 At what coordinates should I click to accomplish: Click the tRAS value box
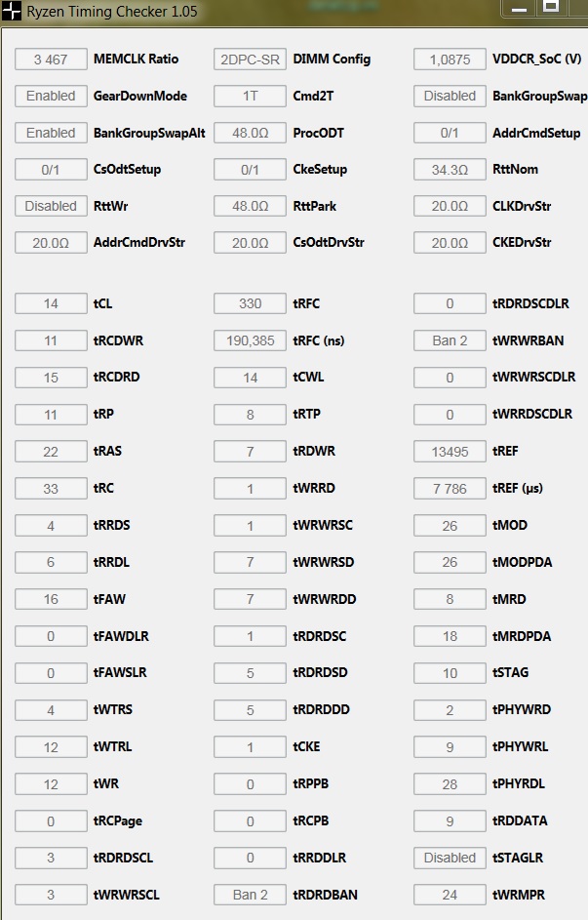[x=51, y=452]
